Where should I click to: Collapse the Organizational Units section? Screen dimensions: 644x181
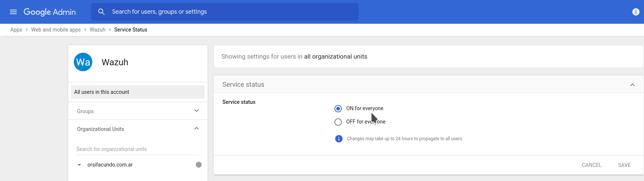click(196, 129)
